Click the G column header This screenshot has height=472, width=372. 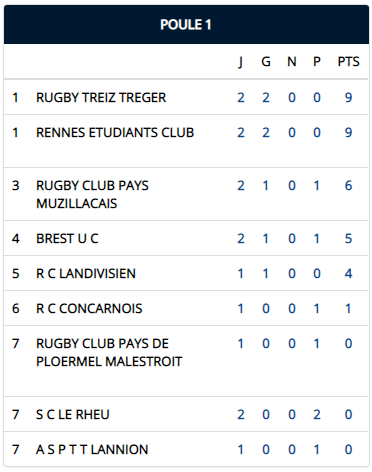tap(266, 62)
